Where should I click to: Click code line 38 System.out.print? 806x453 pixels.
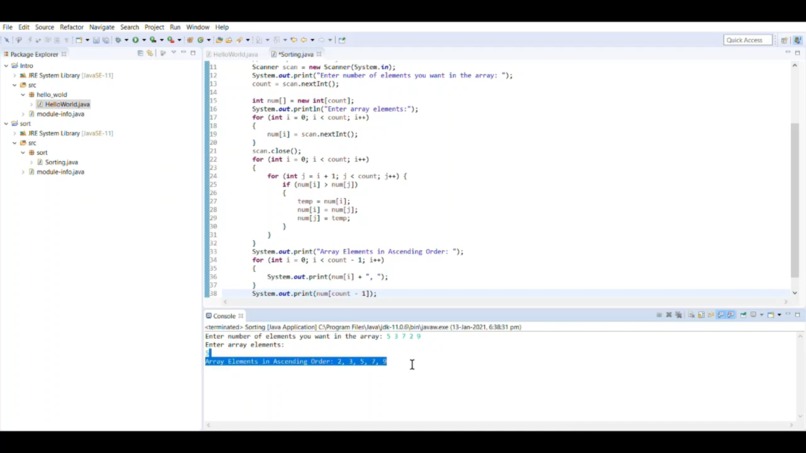[x=314, y=294]
